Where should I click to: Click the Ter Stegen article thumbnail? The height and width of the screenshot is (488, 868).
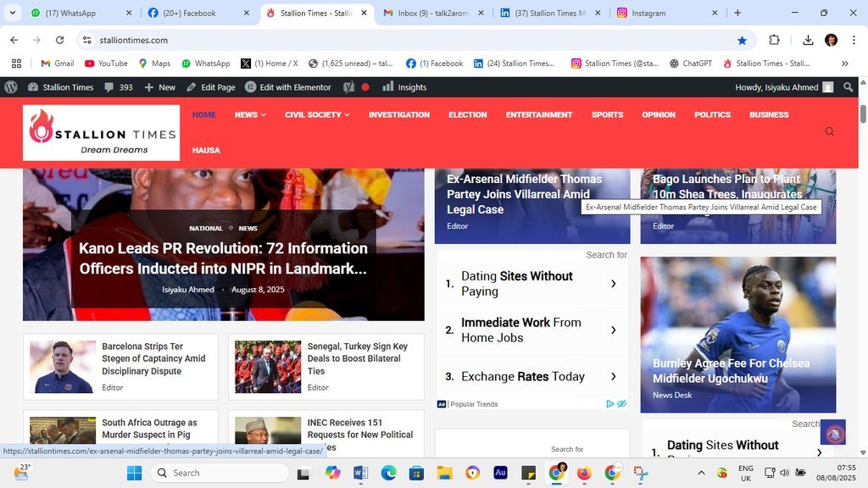63,366
